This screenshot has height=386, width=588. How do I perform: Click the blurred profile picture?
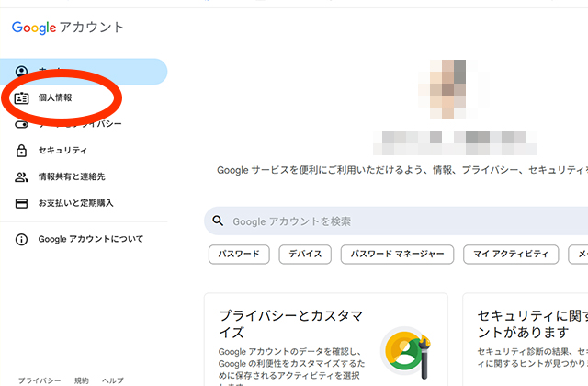pos(447,90)
